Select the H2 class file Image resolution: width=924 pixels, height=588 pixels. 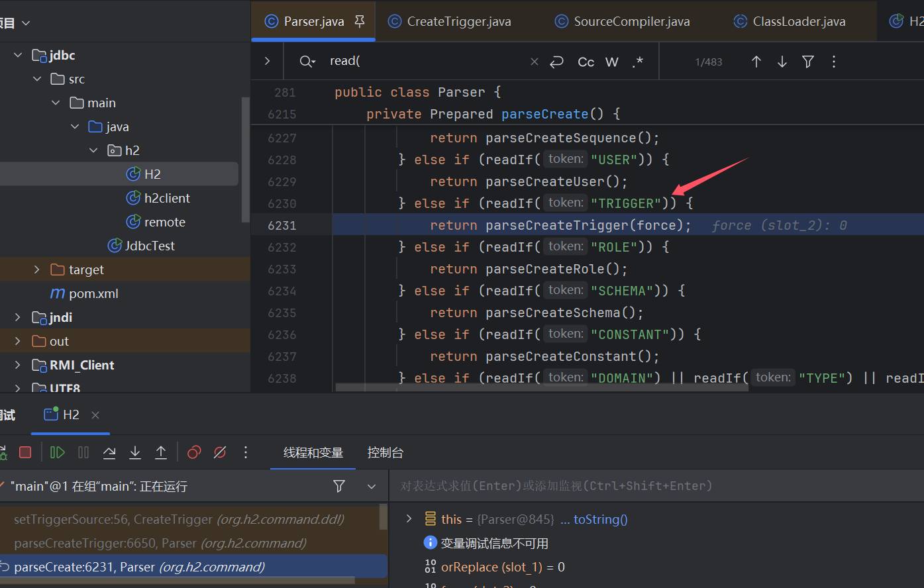[x=119, y=174]
